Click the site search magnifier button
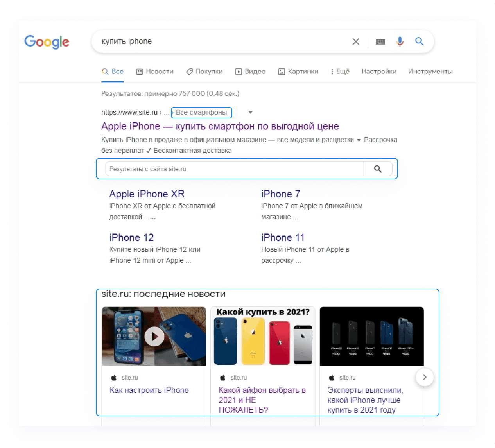Image resolution: width=495 pixels, height=448 pixels. [377, 169]
